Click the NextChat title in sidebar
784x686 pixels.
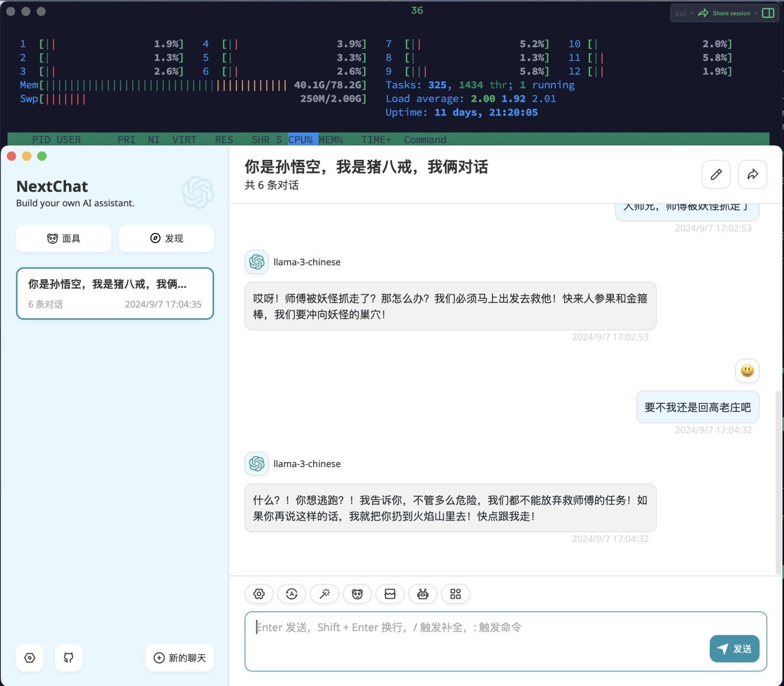[52, 187]
